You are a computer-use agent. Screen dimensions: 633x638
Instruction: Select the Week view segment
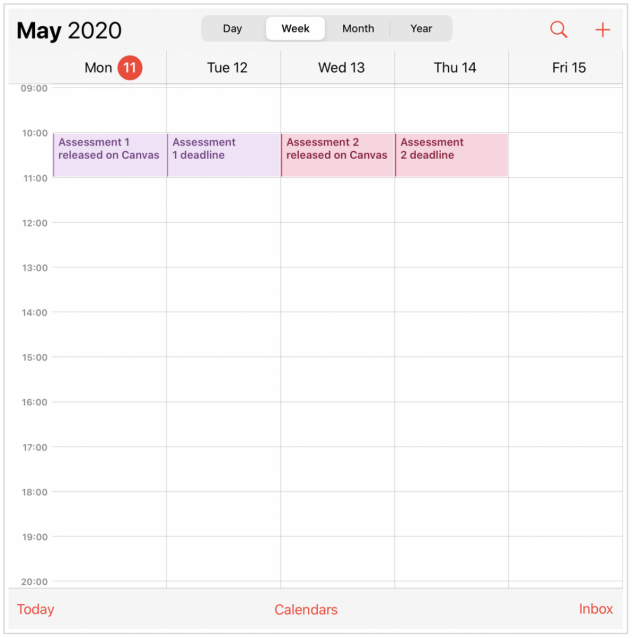[296, 29]
